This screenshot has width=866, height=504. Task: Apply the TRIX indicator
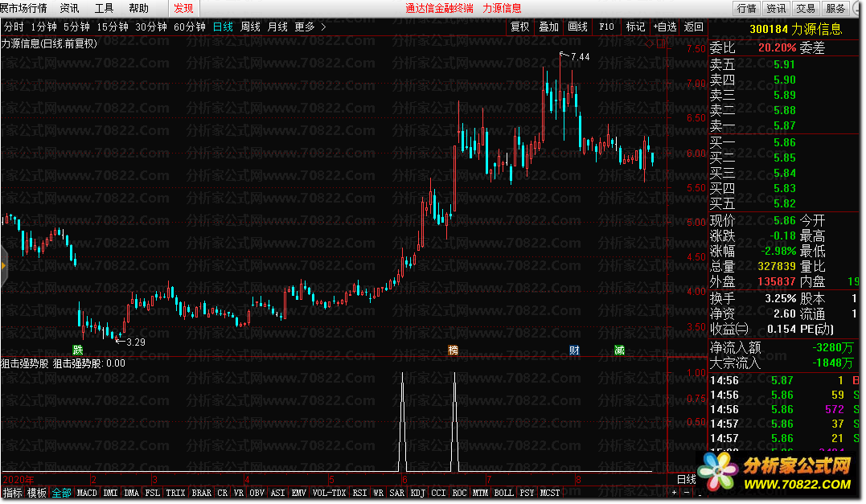[175, 493]
